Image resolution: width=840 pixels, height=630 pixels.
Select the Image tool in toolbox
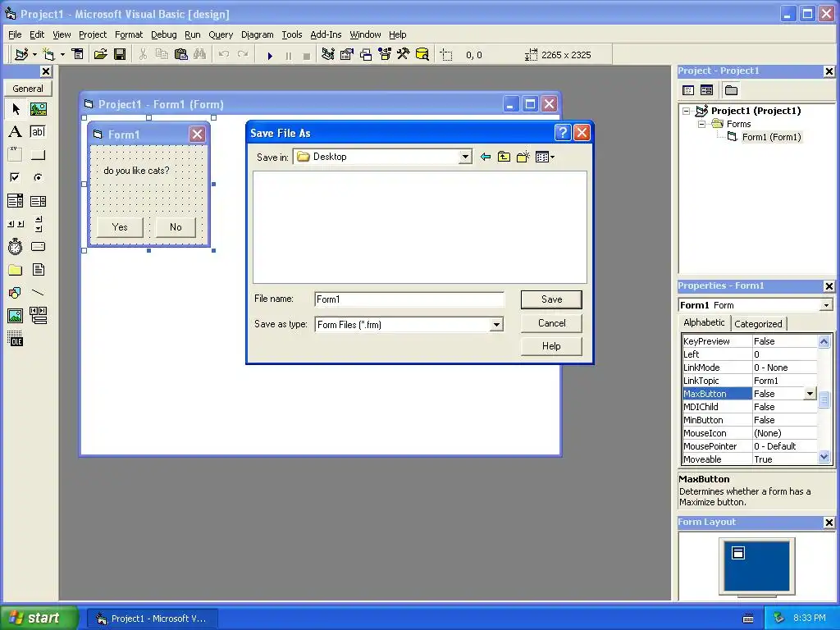point(16,316)
